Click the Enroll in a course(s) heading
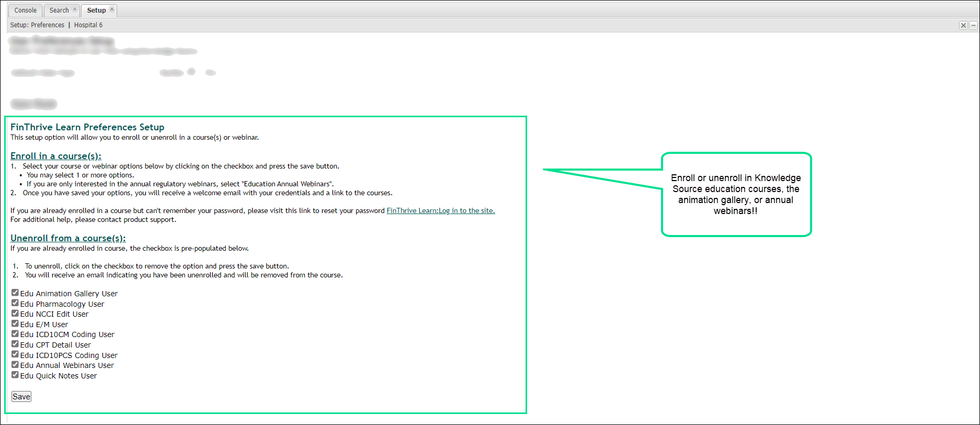This screenshot has width=980, height=425. point(56,156)
